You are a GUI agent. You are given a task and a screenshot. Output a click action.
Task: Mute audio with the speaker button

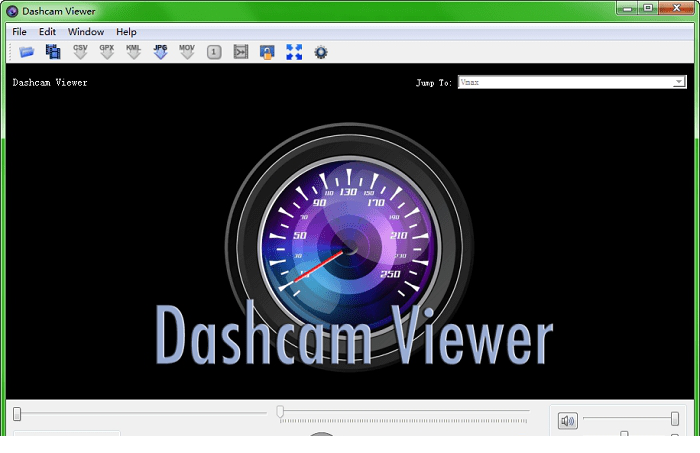tap(567, 421)
